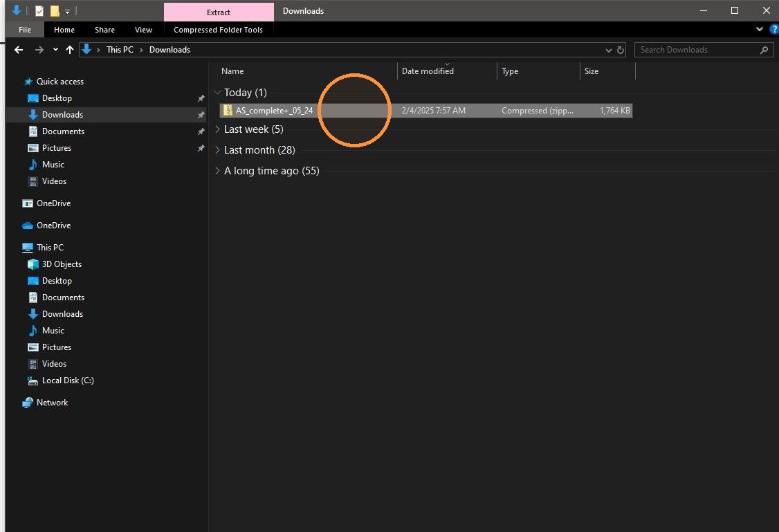Expand the A long time ago (55) group
779x532 pixels.
pyautogui.click(x=217, y=171)
